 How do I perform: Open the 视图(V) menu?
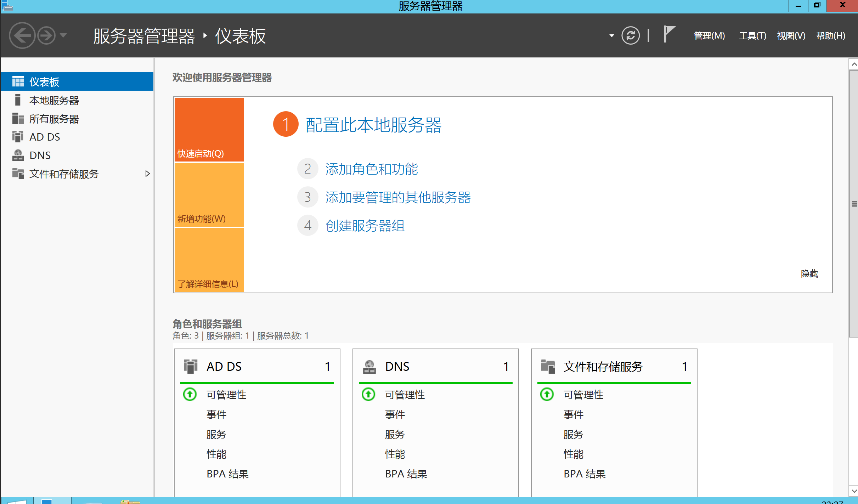pyautogui.click(x=791, y=36)
